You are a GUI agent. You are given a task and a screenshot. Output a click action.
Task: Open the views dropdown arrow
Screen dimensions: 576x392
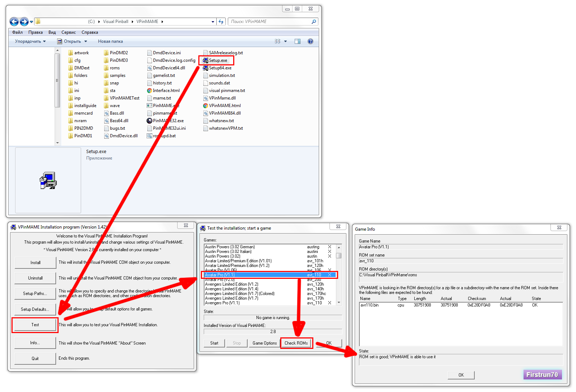pos(286,41)
